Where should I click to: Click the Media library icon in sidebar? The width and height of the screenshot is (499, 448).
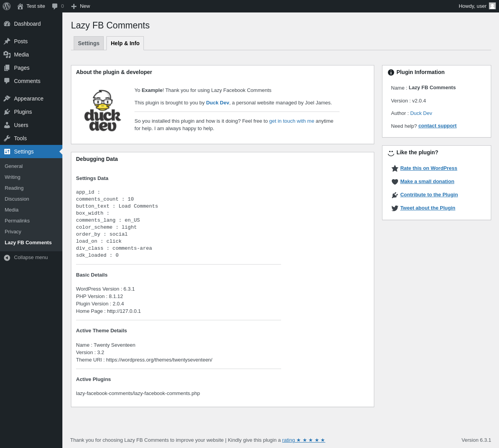tap(7, 55)
